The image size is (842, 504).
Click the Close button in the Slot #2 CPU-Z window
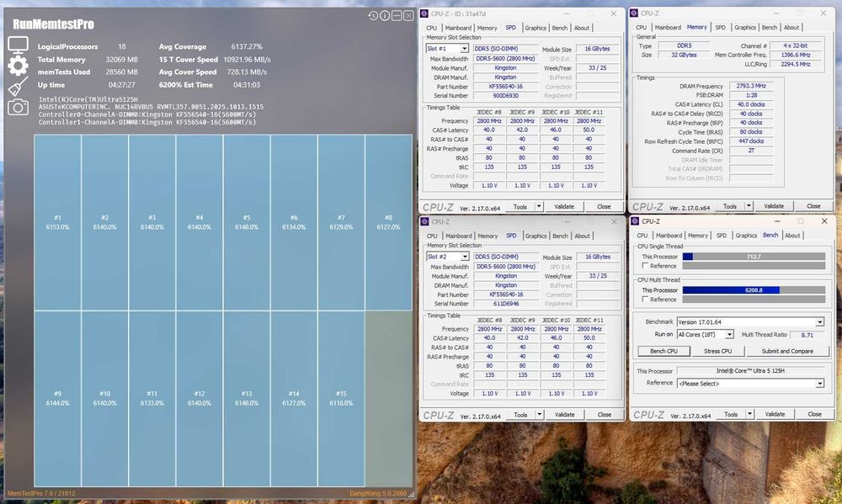[x=604, y=415]
